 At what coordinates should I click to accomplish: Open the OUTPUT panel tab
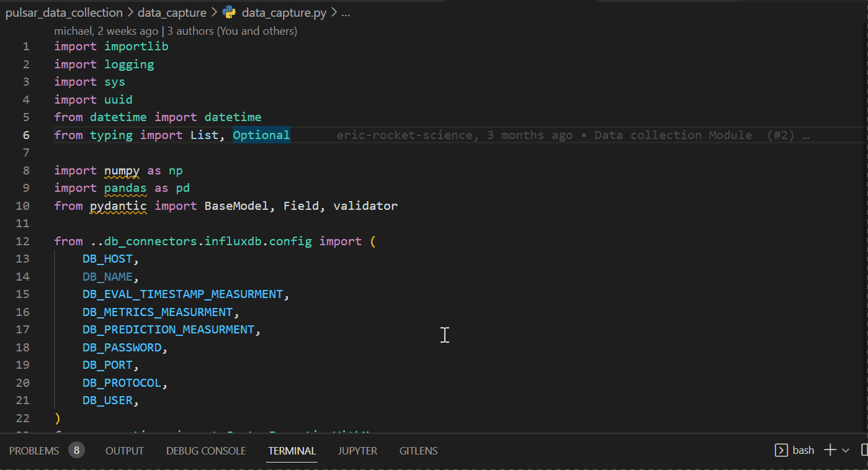(x=124, y=451)
